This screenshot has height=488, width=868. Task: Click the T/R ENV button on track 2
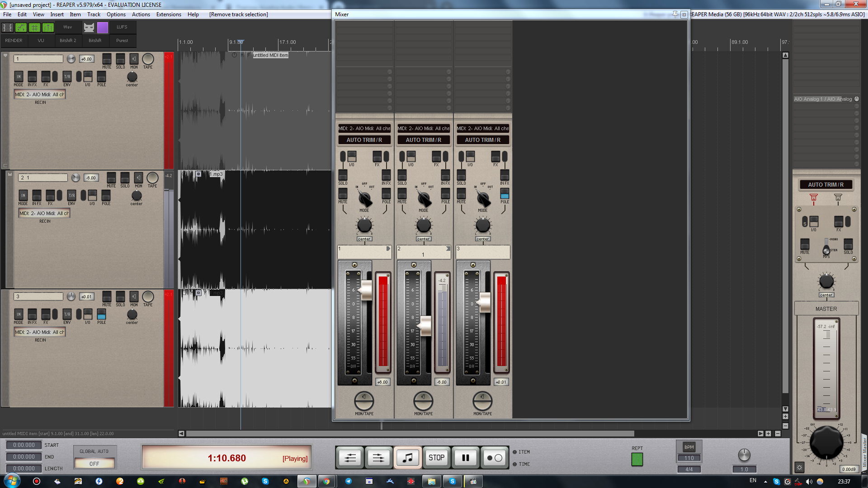pos(71,195)
